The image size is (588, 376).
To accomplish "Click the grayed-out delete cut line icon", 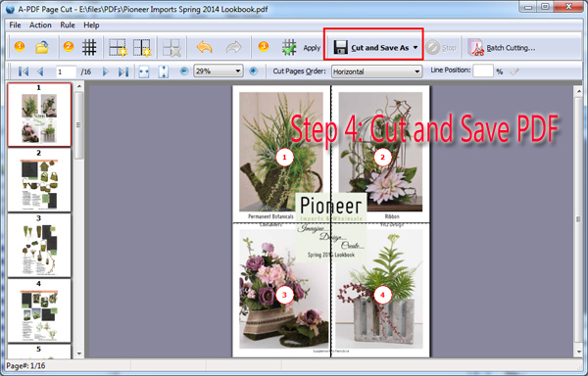I will (x=171, y=48).
